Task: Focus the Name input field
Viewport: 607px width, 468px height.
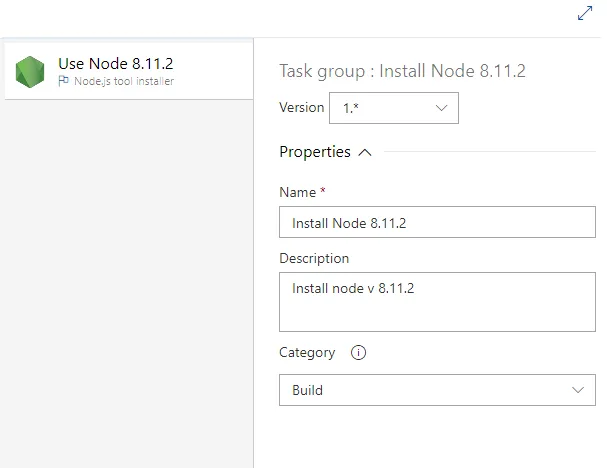Action: point(437,223)
